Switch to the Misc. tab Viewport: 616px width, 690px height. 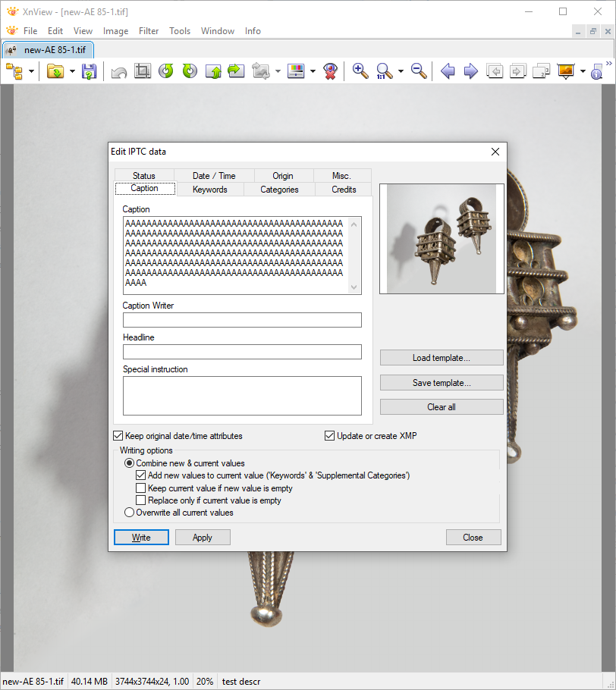tap(341, 176)
